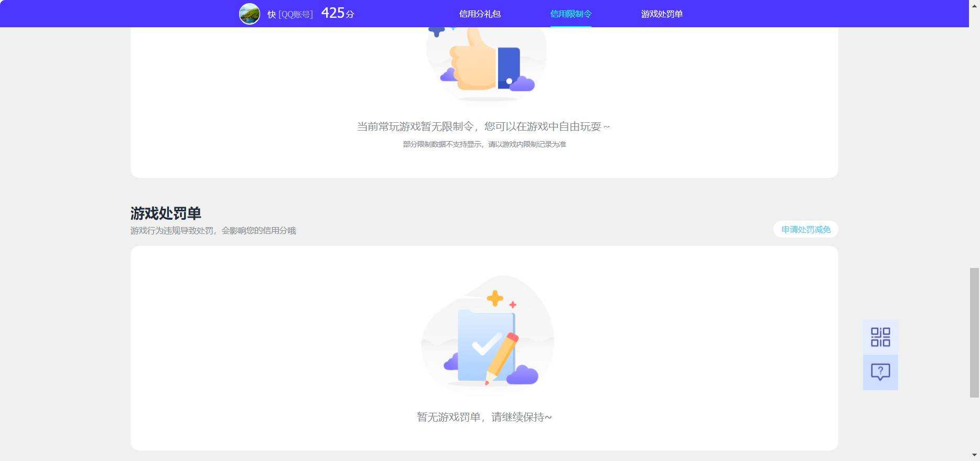This screenshot has height=461, width=980.
Task: Open the QR code icon on right sidebar
Action: coord(880,337)
